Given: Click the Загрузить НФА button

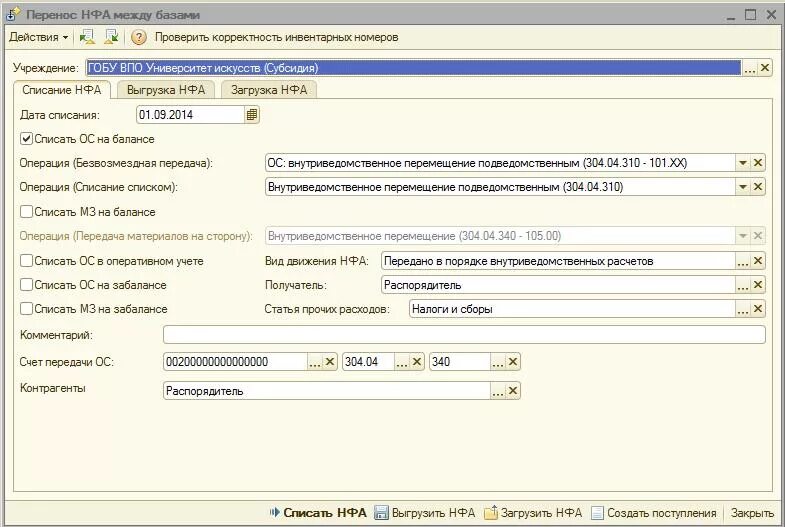Looking at the screenshot, I should pos(533,512).
